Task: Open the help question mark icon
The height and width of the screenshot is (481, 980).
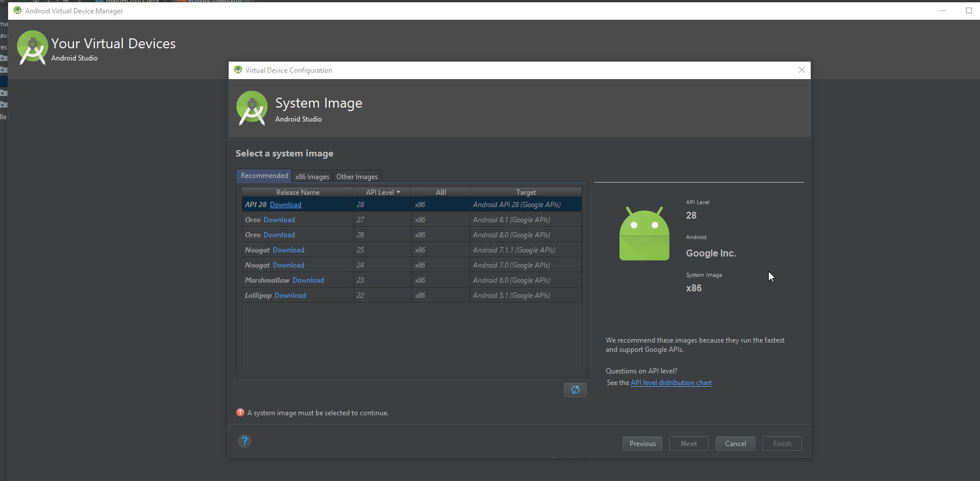Action: 244,441
